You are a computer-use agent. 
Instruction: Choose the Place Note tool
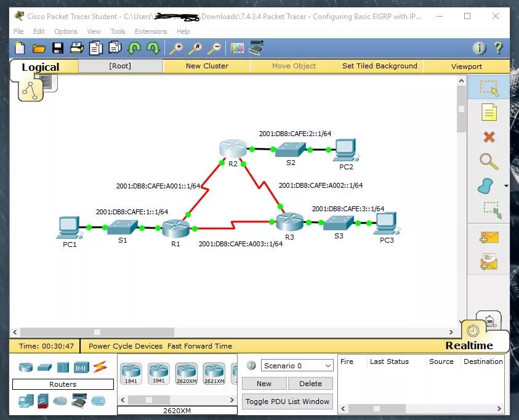coord(489,112)
